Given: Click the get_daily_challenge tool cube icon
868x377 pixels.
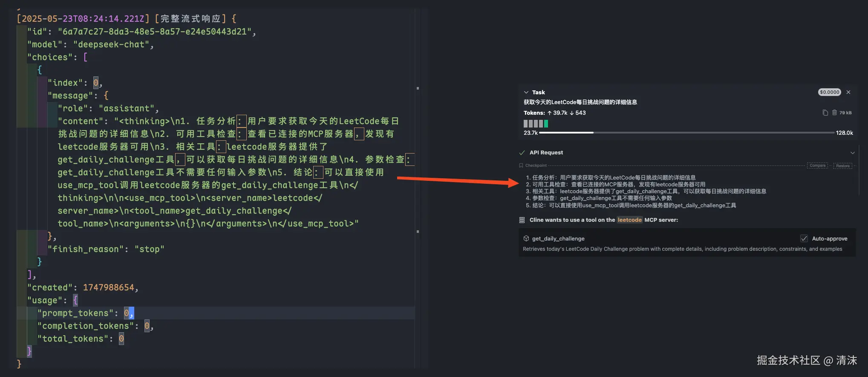Looking at the screenshot, I should 526,238.
